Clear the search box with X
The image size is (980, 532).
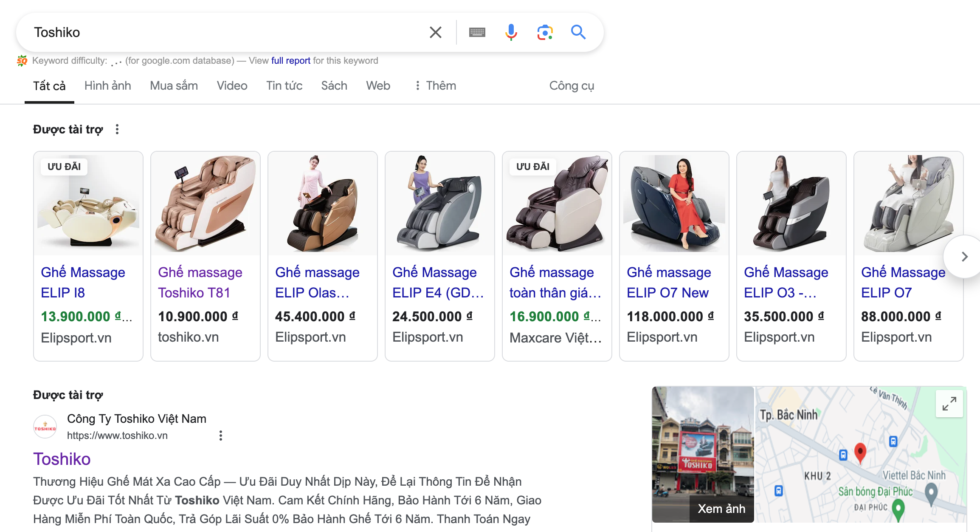click(x=435, y=32)
